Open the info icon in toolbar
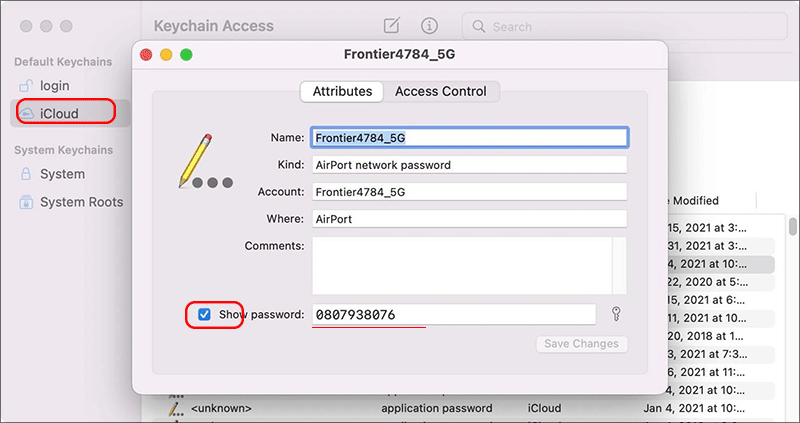The height and width of the screenshot is (423, 800). [429, 26]
